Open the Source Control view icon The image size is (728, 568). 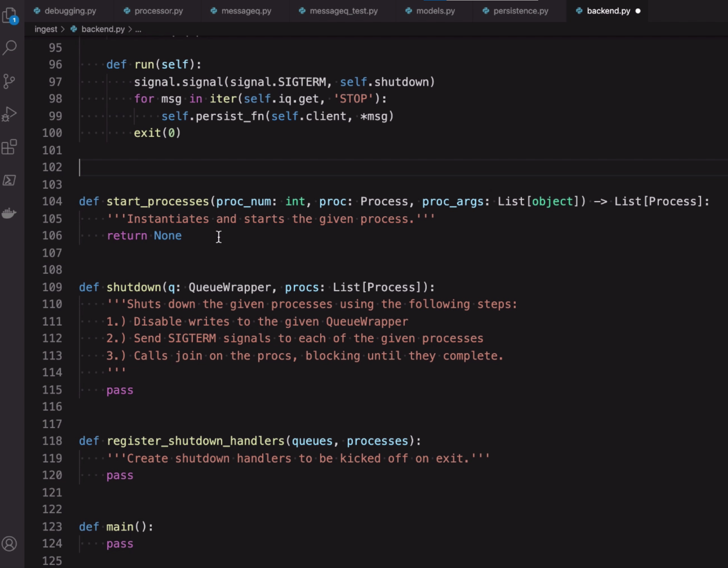coord(9,81)
